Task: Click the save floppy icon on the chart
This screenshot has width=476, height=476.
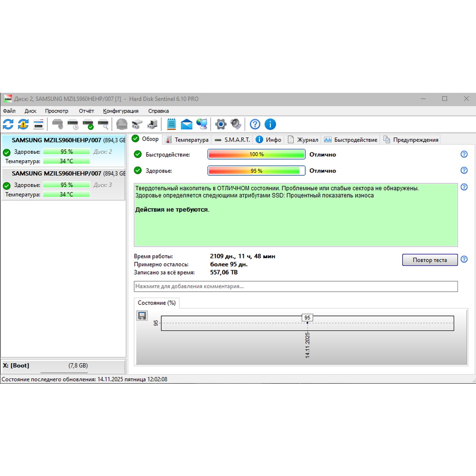Action: (x=142, y=316)
